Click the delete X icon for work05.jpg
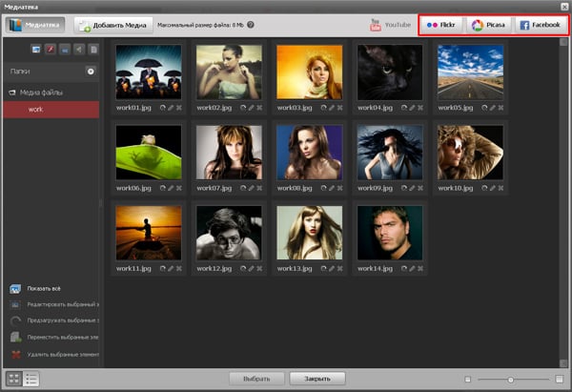The height and width of the screenshot is (392, 572). click(x=500, y=107)
